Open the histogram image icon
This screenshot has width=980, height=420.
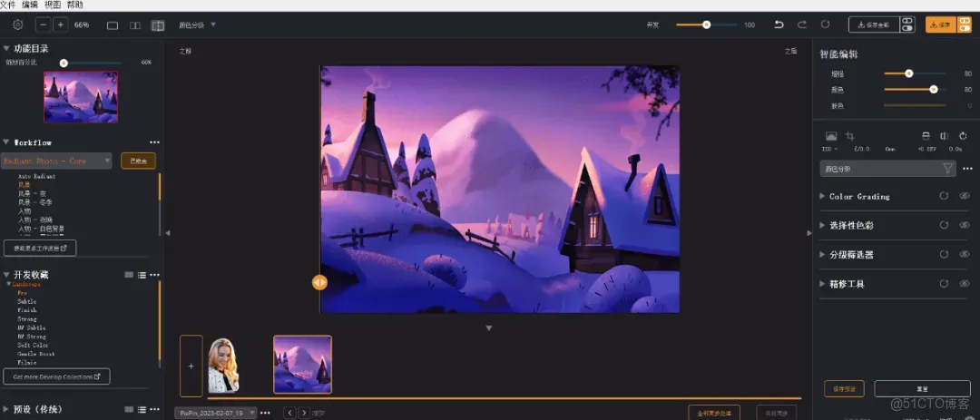[x=831, y=136]
